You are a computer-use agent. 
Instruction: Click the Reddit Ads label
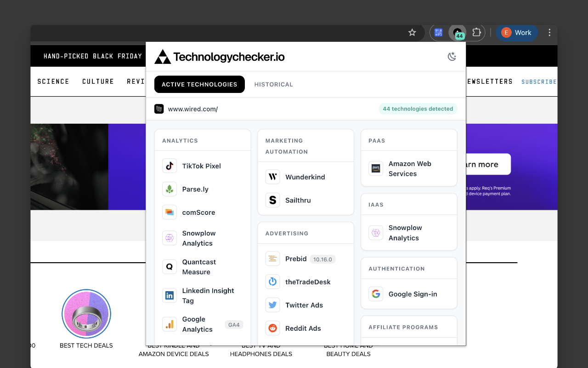[x=303, y=328]
